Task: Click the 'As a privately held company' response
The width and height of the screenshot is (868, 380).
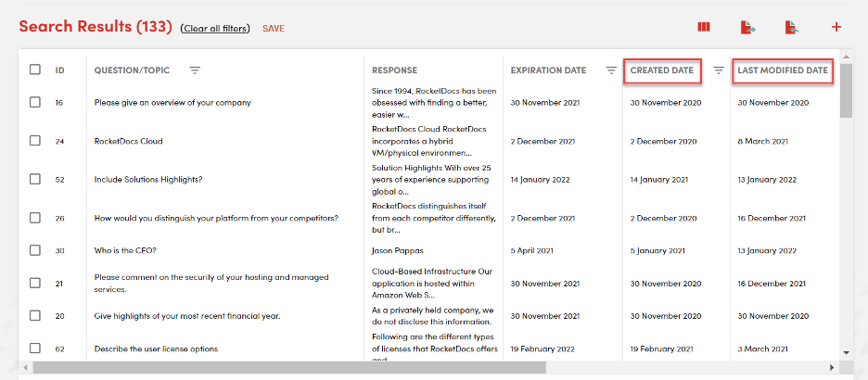Action: click(433, 316)
